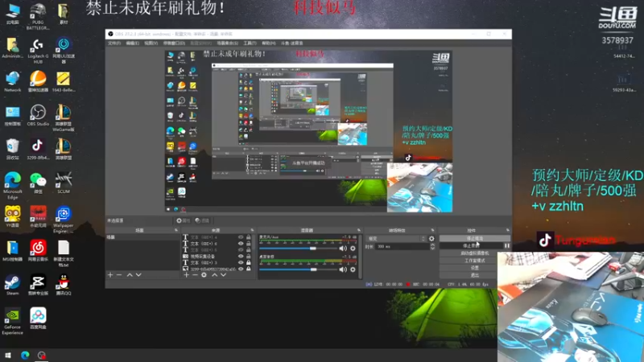Move the scene down in the scene list

tap(138, 275)
